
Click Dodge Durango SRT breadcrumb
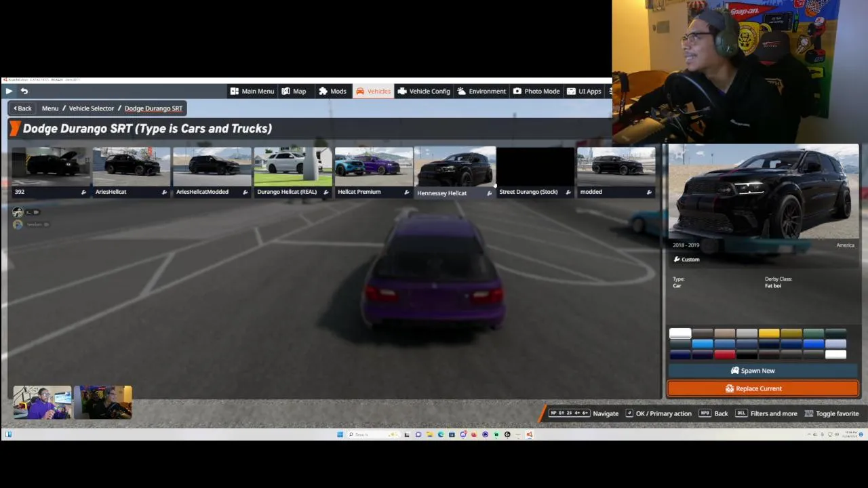(153, 108)
